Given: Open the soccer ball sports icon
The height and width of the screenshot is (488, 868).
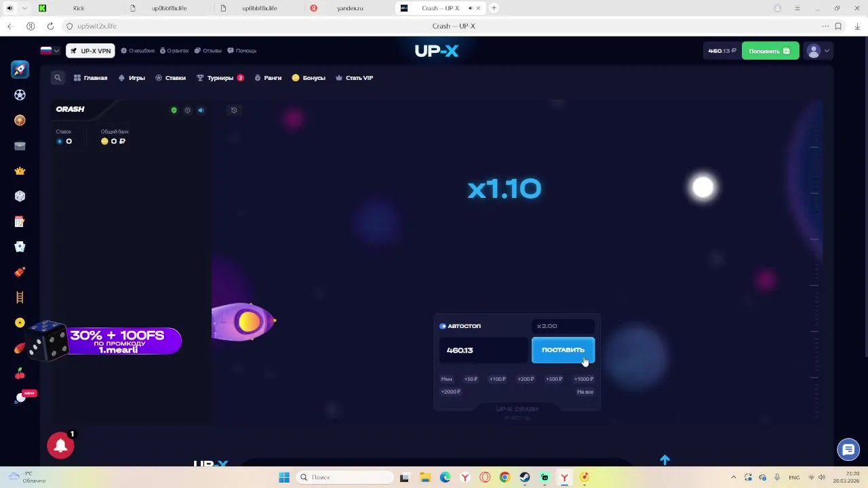Looking at the screenshot, I should point(20,95).
